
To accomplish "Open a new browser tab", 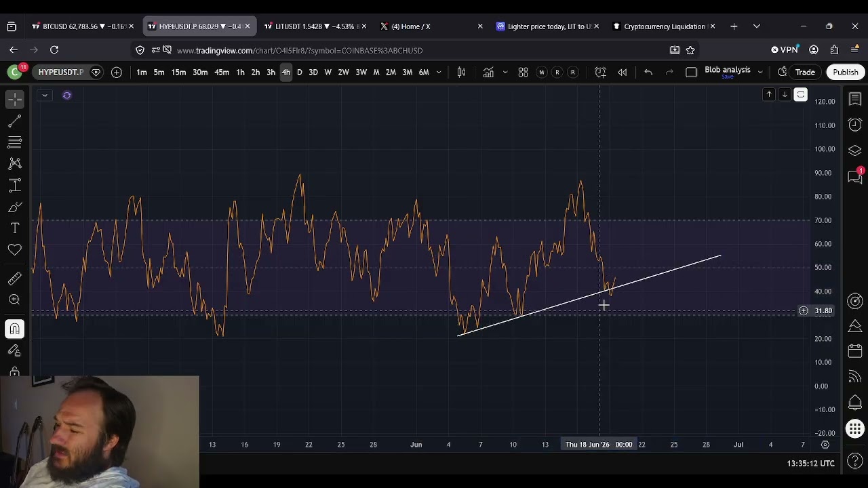I will click(x=734, y=26).
